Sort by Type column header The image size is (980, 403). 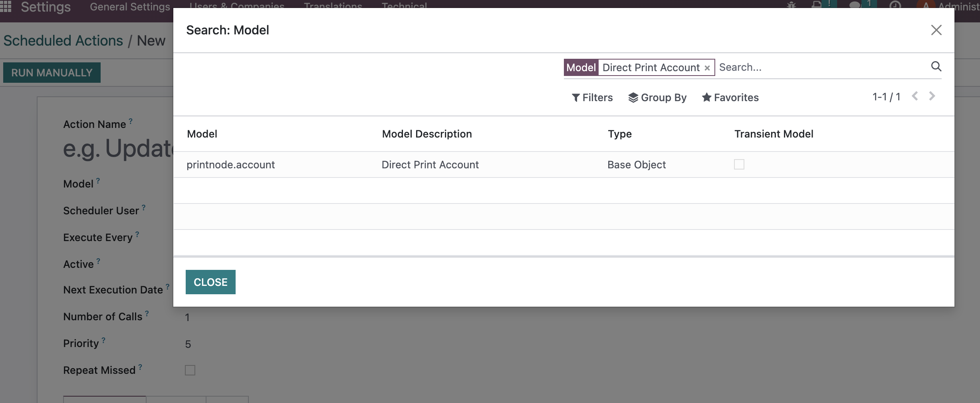(620, 134)
